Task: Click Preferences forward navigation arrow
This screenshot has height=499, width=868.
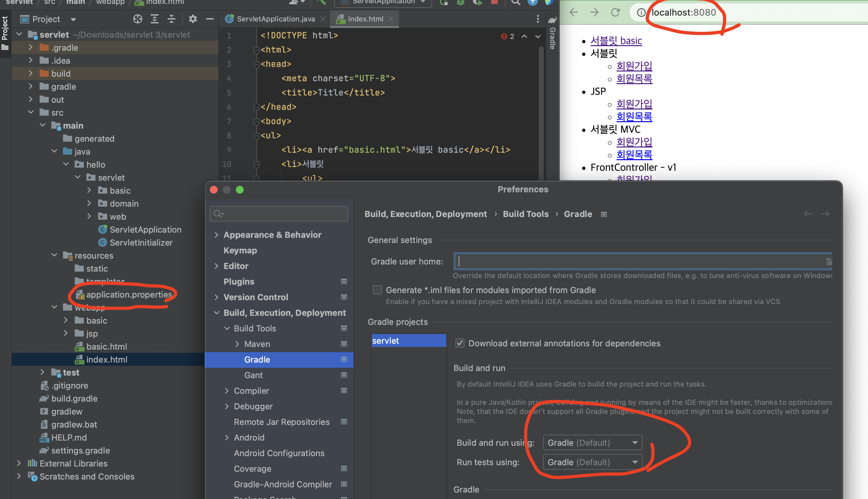Action: pos(825,214)
